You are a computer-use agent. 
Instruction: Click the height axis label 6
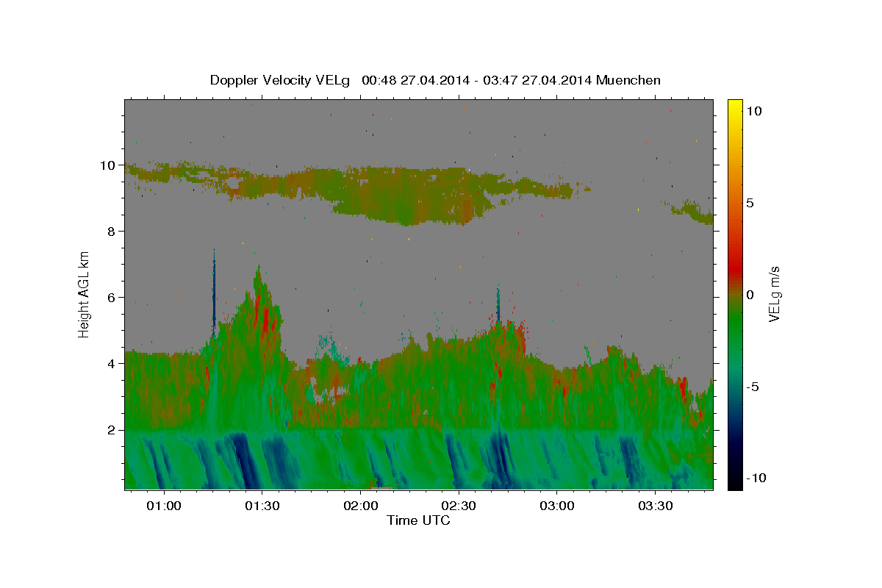110,298
